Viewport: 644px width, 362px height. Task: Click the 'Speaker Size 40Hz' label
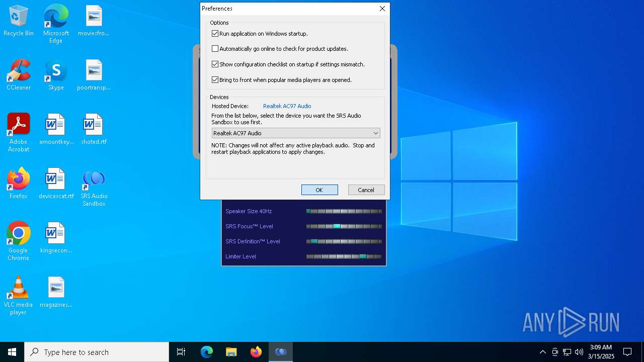click(x=249, y=211)
